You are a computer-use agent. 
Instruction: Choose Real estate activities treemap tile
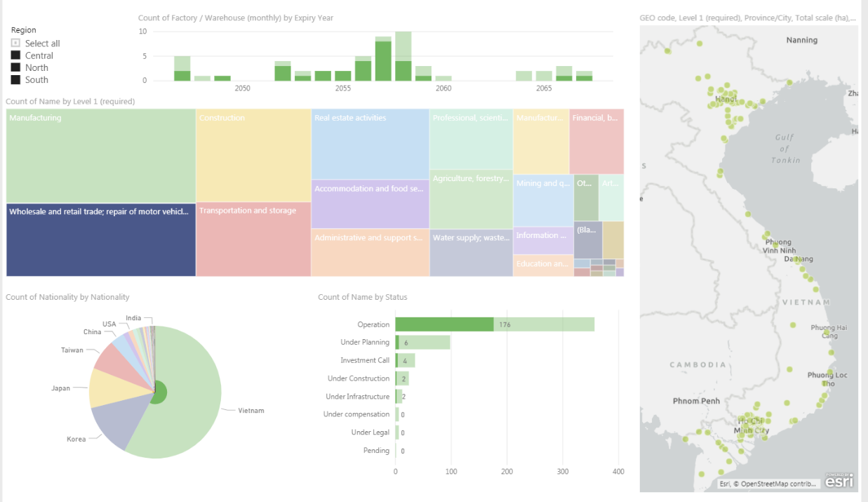tap(370, 145)
